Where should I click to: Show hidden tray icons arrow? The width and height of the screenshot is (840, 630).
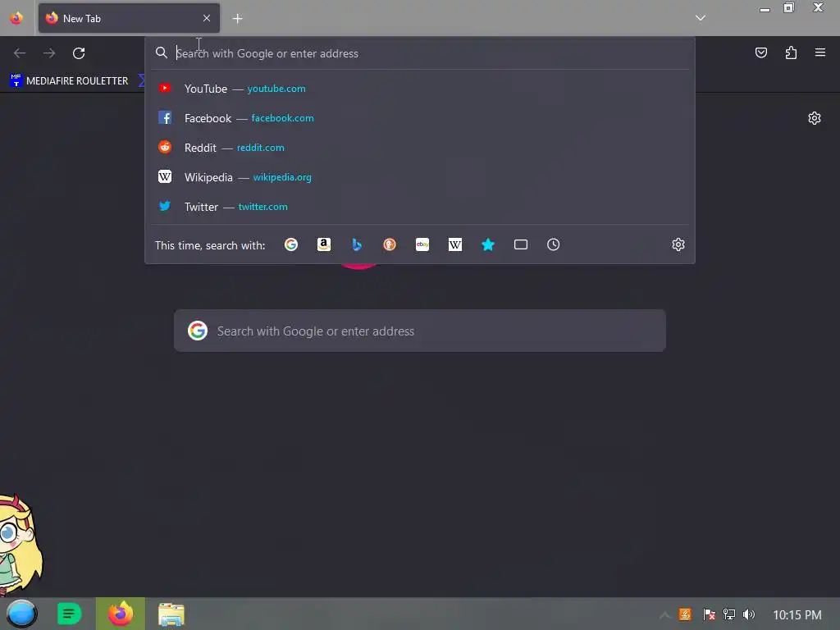coord(664,614)
